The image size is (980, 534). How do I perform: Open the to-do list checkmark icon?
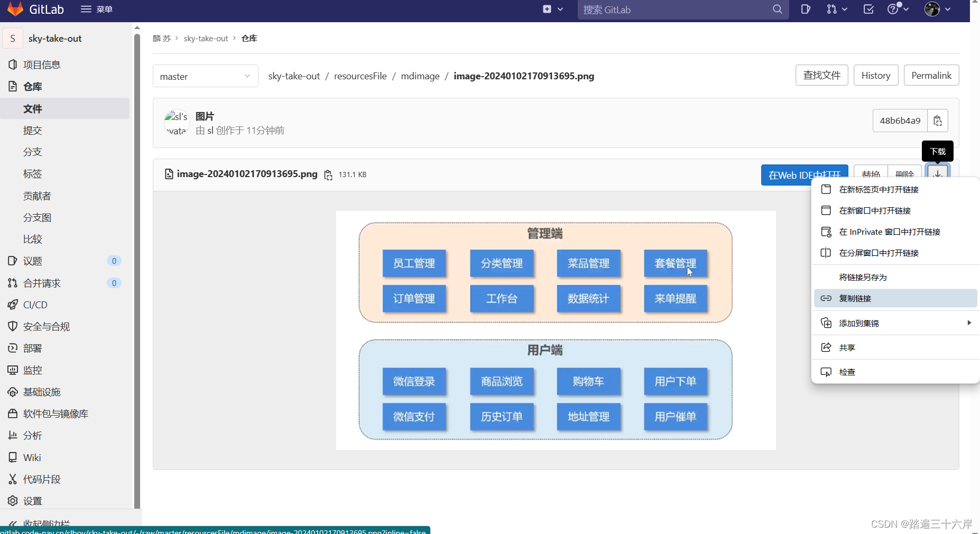(868, 9)
